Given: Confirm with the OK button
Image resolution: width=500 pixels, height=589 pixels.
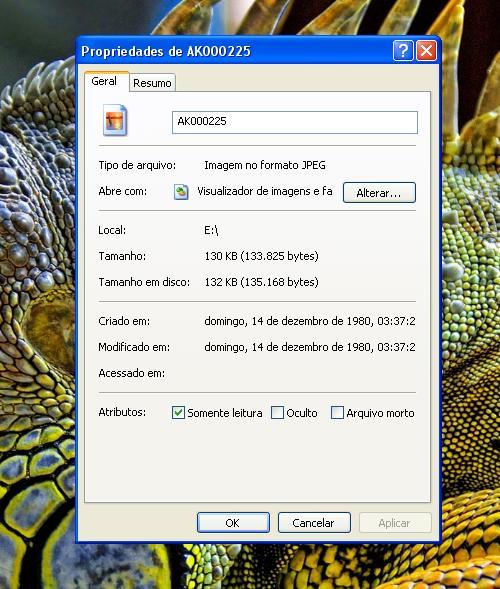Looking at the screenshot, I should click(233, 523).
